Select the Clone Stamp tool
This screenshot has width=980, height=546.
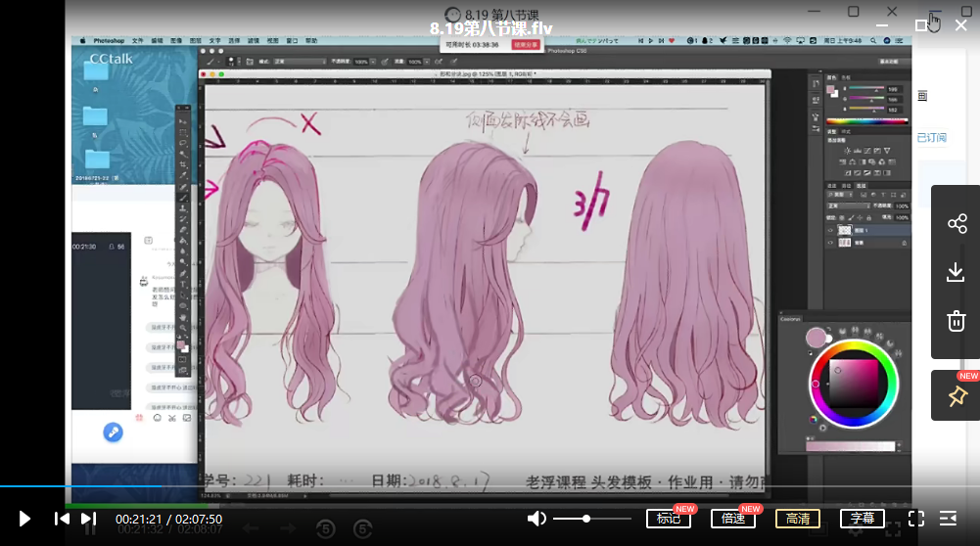183,208
